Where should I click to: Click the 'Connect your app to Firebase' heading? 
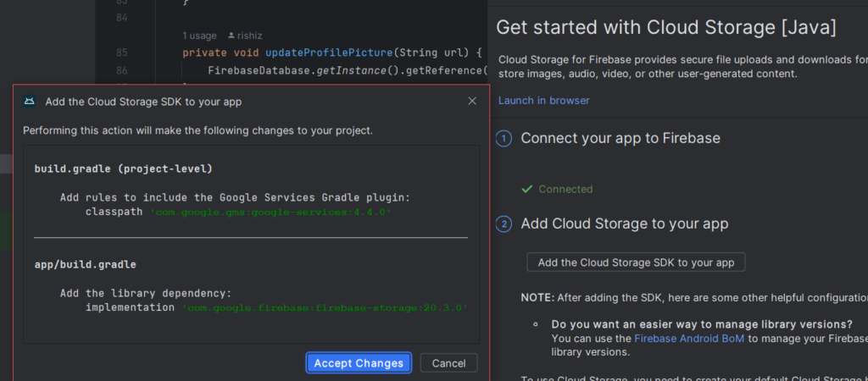point(620,138)
